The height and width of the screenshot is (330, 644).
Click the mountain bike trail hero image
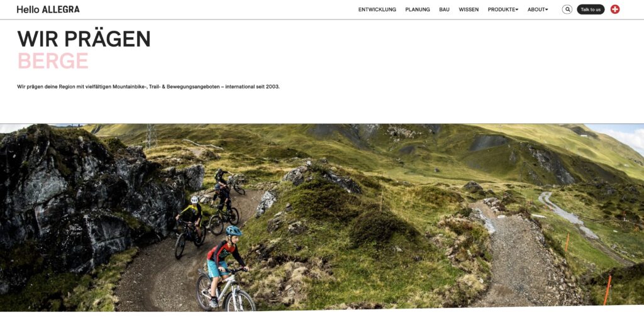click(322, 217)
